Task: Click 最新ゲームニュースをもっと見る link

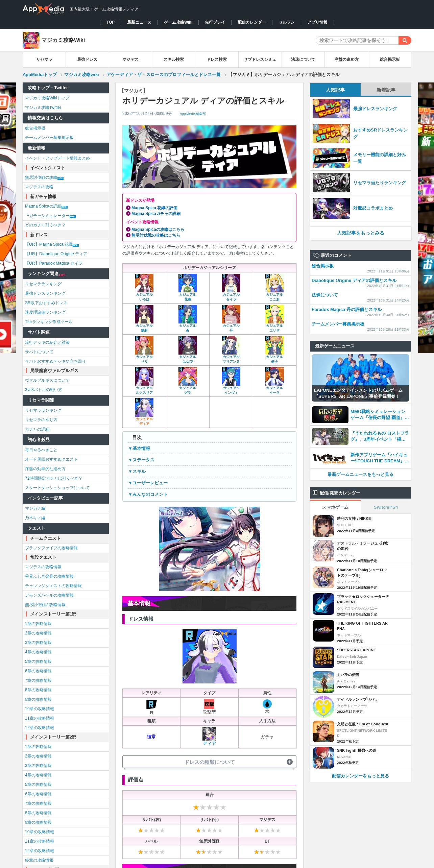Action: coord(360,474)
